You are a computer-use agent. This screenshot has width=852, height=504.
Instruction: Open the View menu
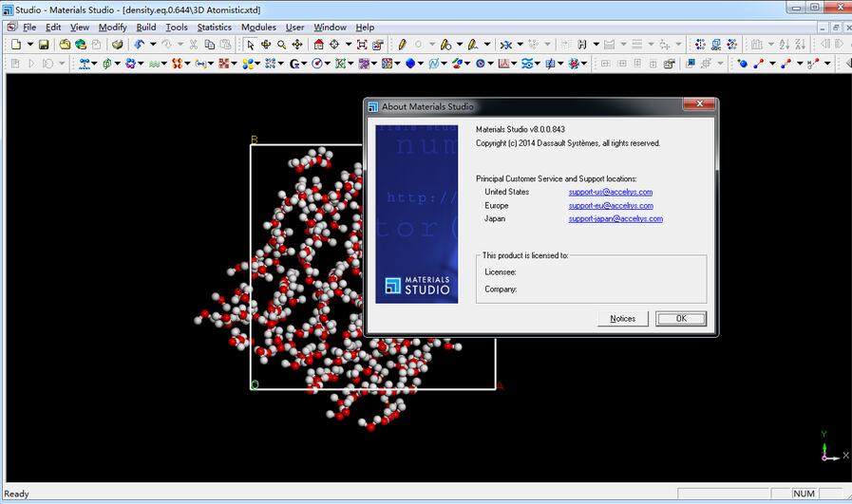coord(80,28)
